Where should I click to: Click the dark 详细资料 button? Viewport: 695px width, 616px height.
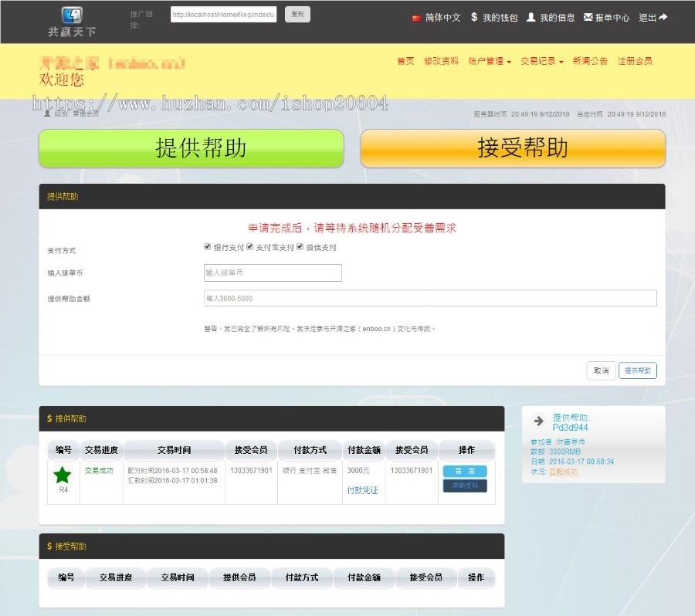(x=465, y=486)
